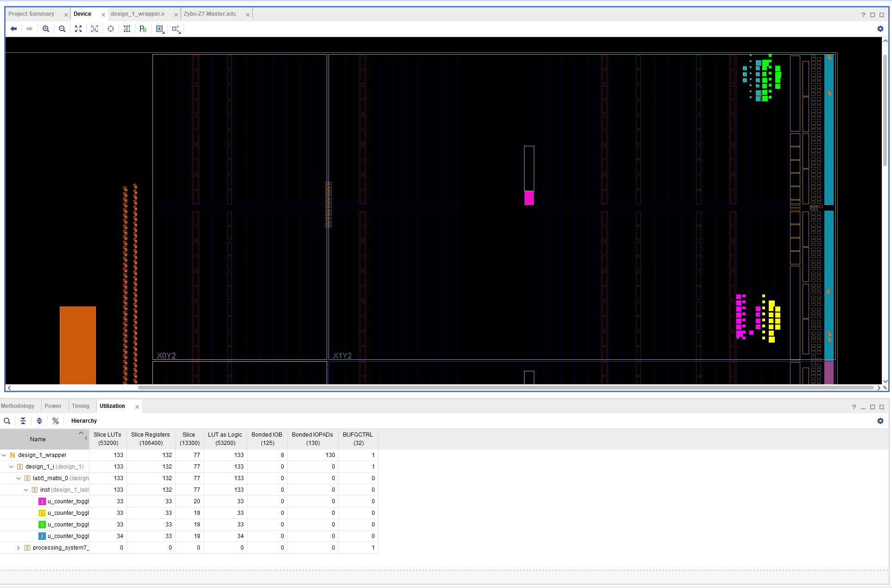Click the Autofit Selection crosshair icon
Image resolution: width=892 pixels, height=588 pixels.
pyautogui.click(x=111, y=29)
